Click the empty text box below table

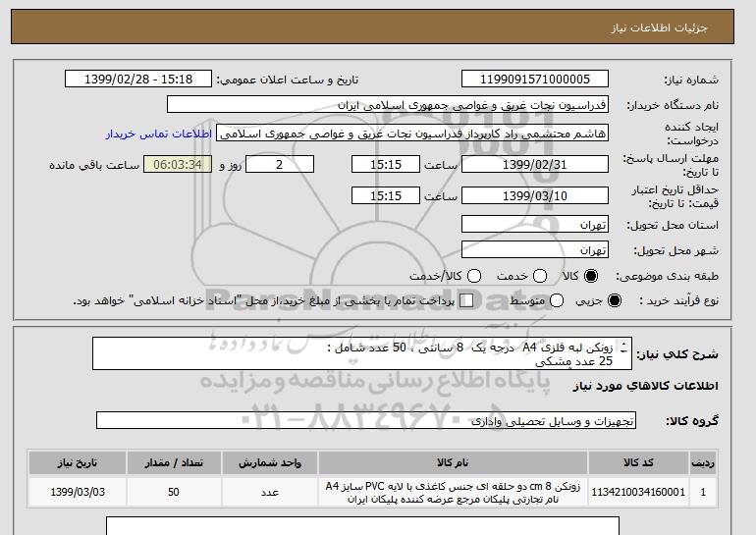click(362, 526)
